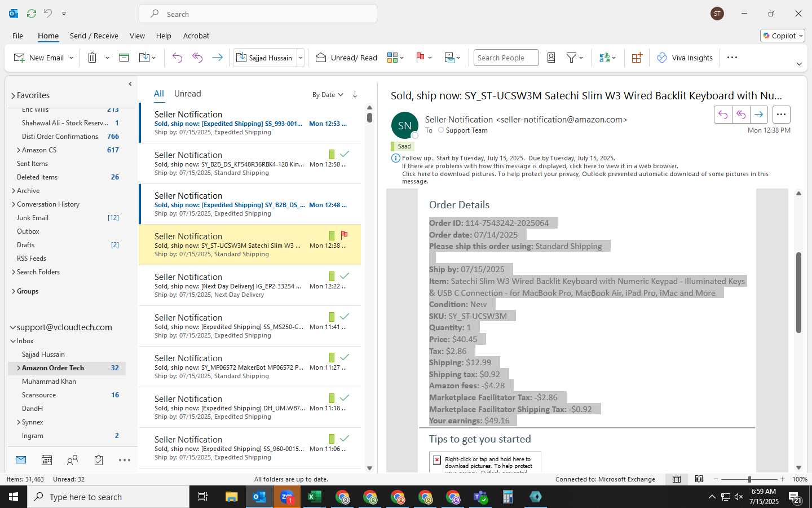Click the ribbon more commands ellipsis
The image size is (812, 508).
point(732,58)
